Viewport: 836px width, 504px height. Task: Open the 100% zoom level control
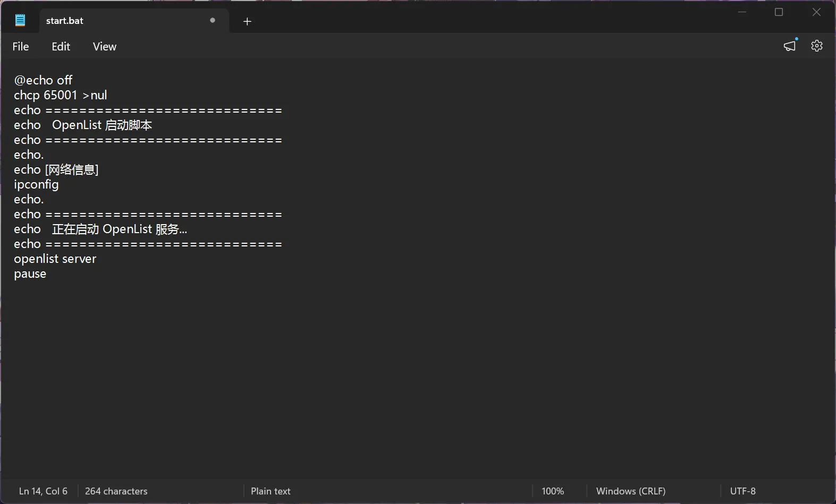[x=553, y=491]
